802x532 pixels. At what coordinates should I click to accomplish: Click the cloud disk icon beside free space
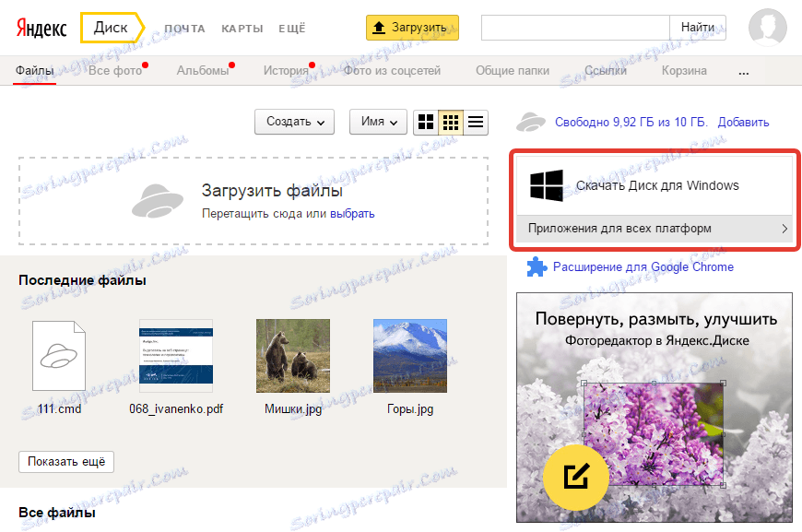tap(531, 123)
